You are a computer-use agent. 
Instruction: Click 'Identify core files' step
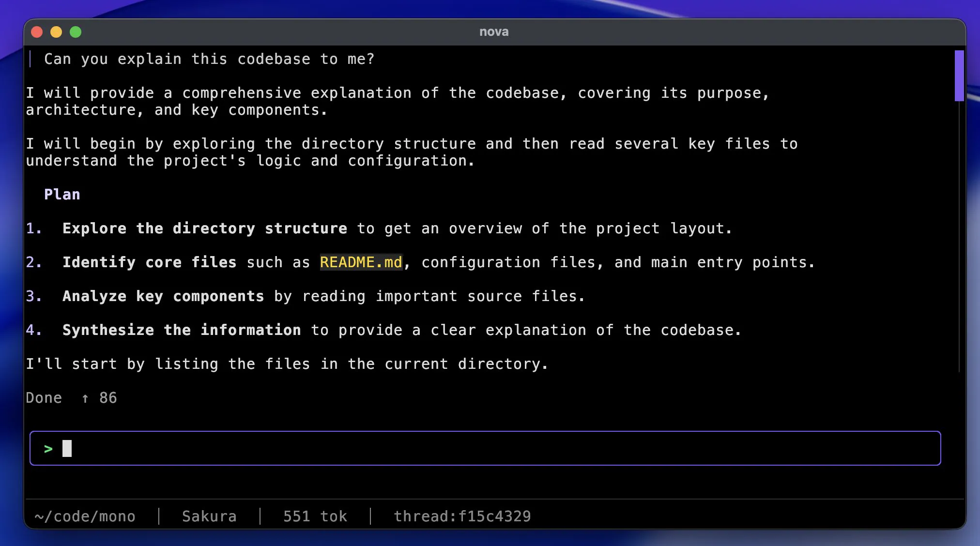click(x=149, y=262)
